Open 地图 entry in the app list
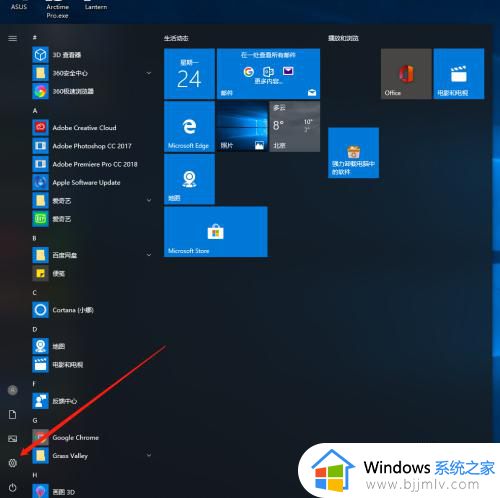 [92, 346]
